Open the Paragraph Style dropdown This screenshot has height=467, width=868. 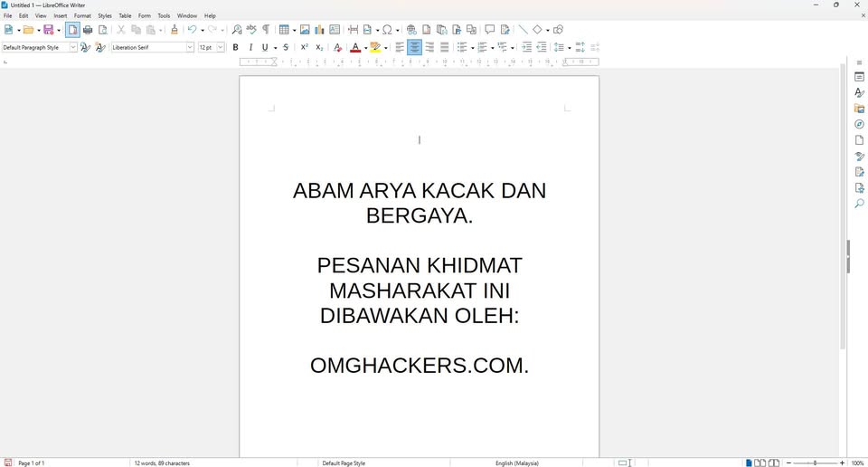click(73, 47)
